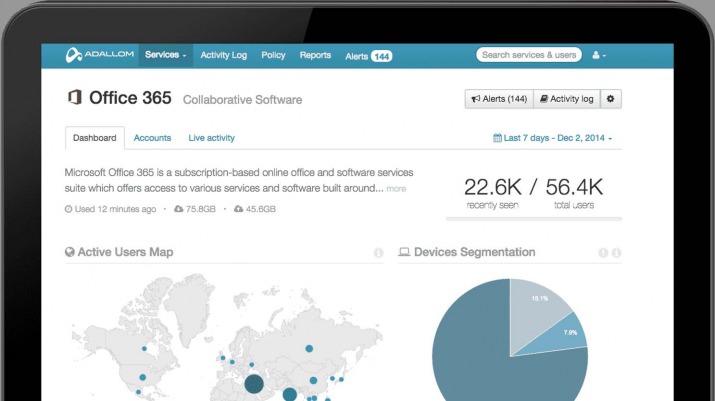The image size is (715, 401).
Task: Click the calendar icon beside date range
Action: tap(497, 138)
